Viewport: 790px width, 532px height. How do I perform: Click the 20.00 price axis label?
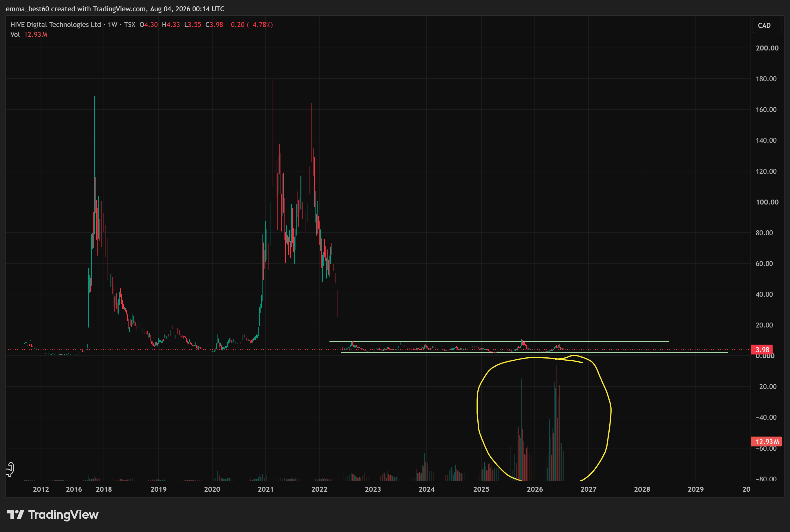pos(764,325)
